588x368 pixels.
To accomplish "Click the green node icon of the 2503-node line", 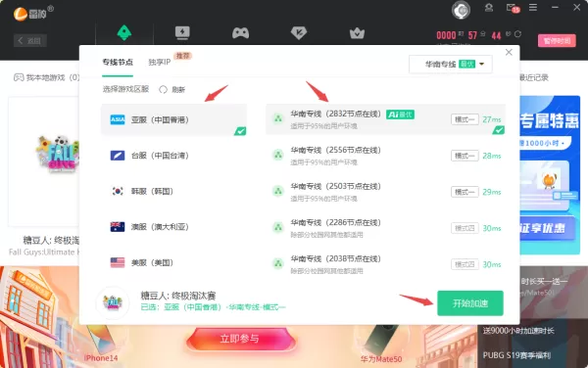I will point(278,191).
